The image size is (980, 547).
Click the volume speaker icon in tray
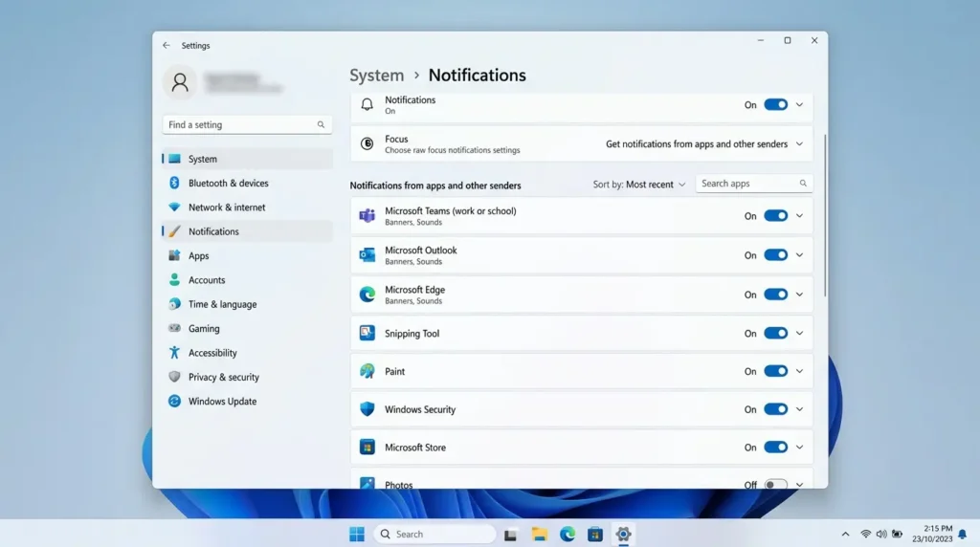881,534
